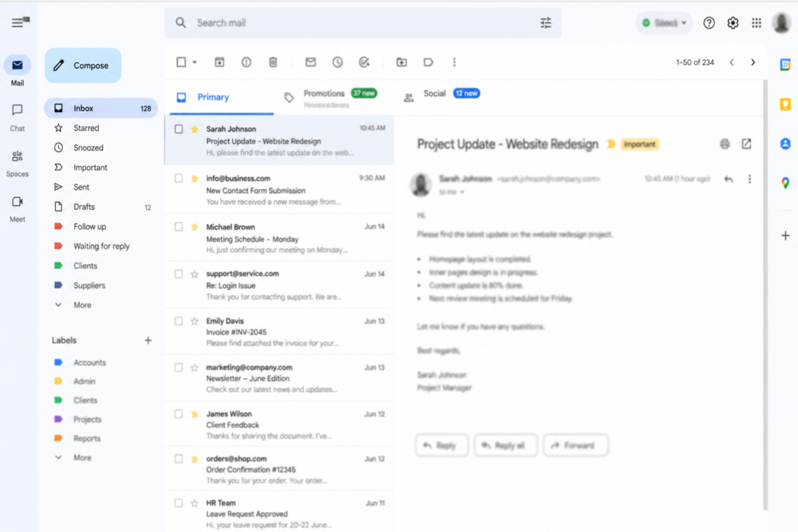The image size is (798, 532).
Task: Open the Chat section
Action: coord(17,117)
